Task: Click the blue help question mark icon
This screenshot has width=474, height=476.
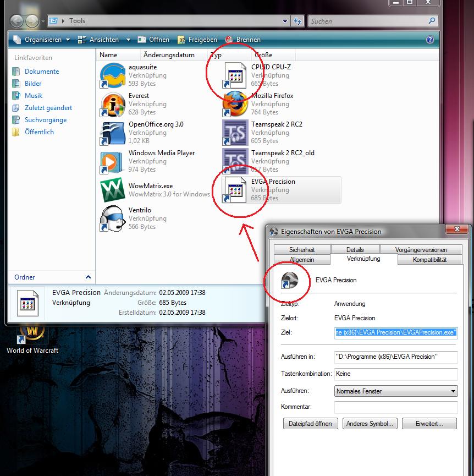Action: 429,40
